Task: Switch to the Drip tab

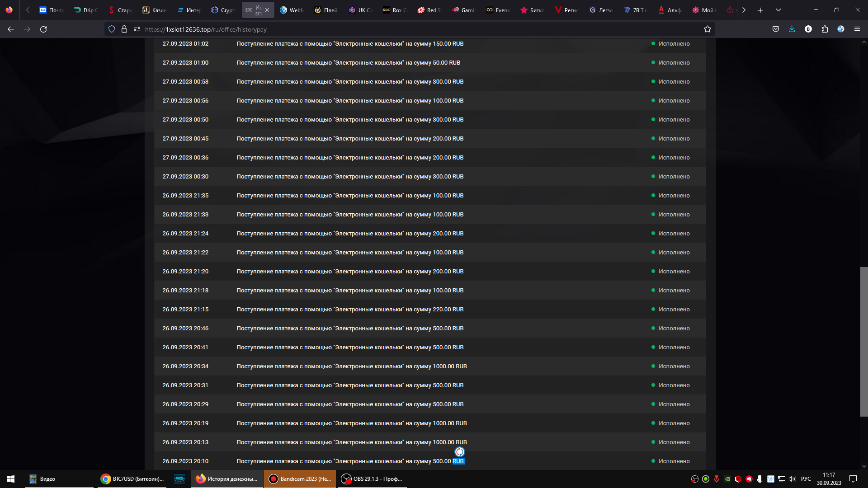Action: 86,10
